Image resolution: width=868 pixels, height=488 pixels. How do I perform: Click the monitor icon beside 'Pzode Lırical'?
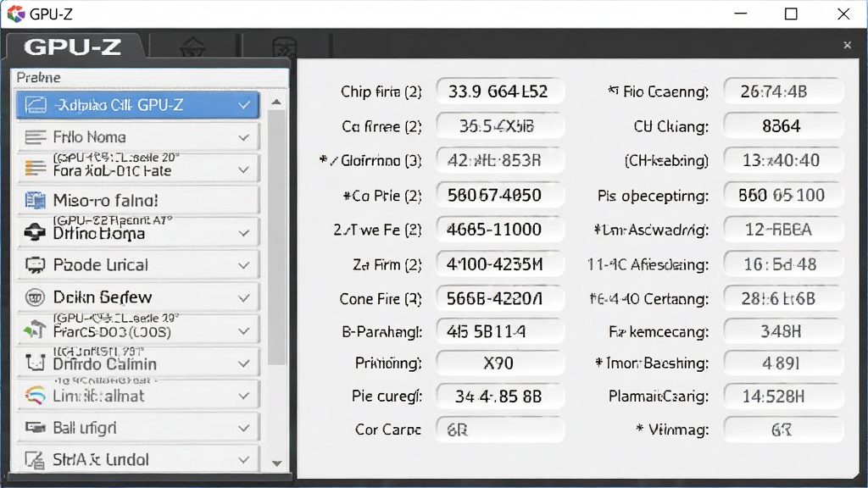pos(36,265)
